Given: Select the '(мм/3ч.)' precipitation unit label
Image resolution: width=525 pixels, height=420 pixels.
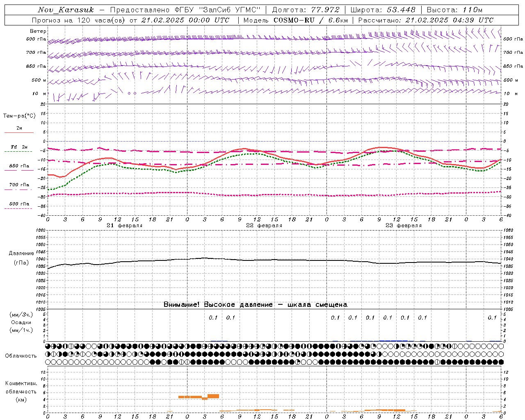Looking at the screenshot, I should [21, 315].
